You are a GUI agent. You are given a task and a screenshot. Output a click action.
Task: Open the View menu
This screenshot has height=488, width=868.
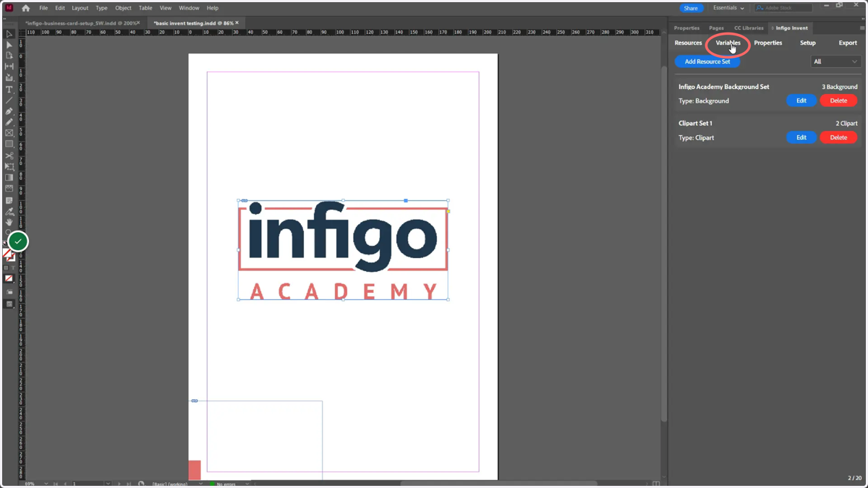[x=166, y=8]
